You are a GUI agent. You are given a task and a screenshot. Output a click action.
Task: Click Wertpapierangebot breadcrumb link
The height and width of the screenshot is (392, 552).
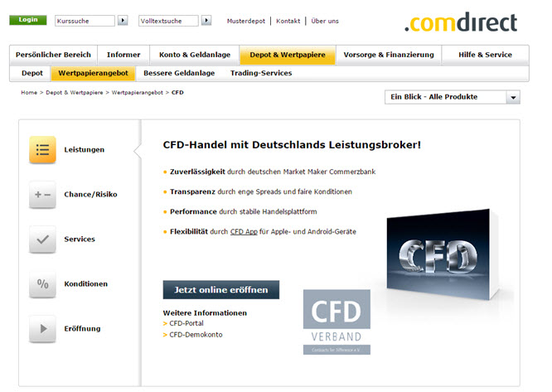pyautogui.click(x=138, y=93)
